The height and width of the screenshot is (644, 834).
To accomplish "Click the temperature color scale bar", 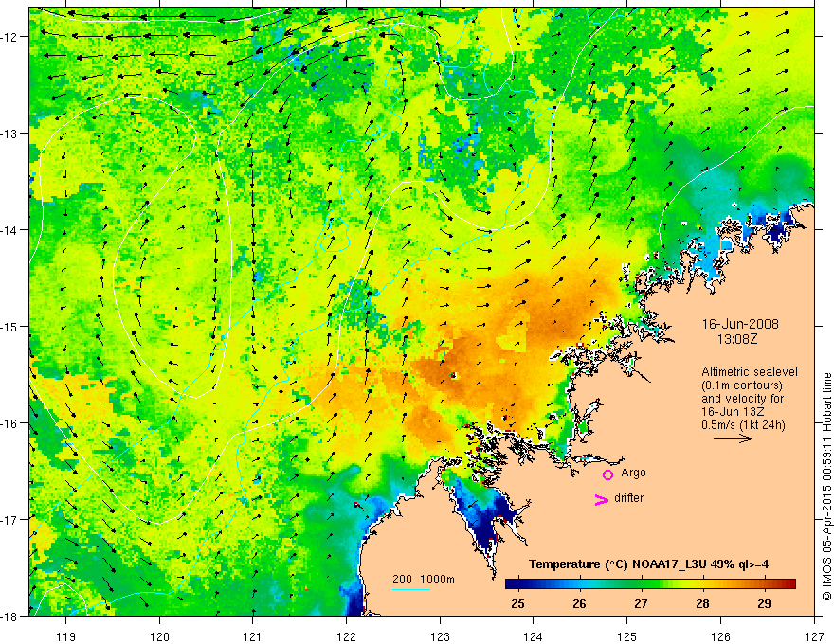I will pyautogui.click(x=650, y=583).
